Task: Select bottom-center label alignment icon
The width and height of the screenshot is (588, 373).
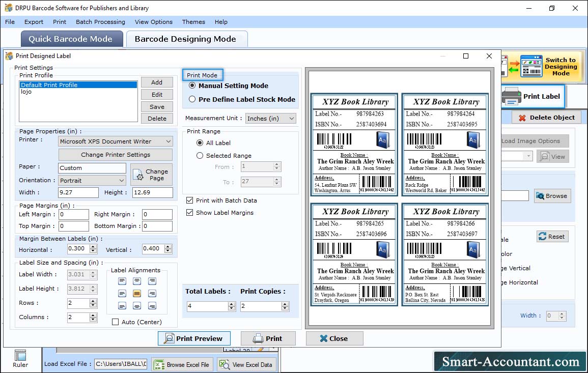Action: [137, 306]
